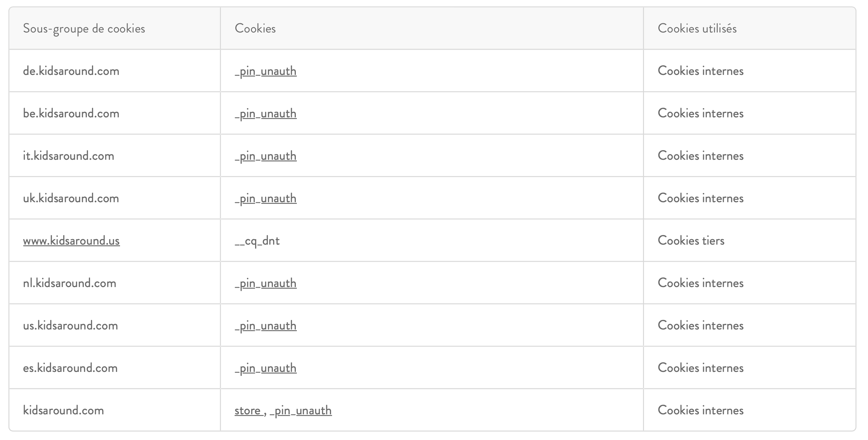Select the Cookies tiers cell

click(691, 241)
